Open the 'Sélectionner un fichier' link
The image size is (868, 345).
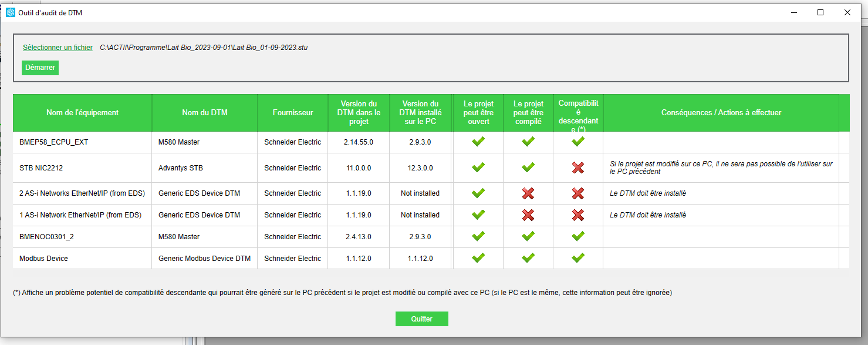(x=58, y=48)
